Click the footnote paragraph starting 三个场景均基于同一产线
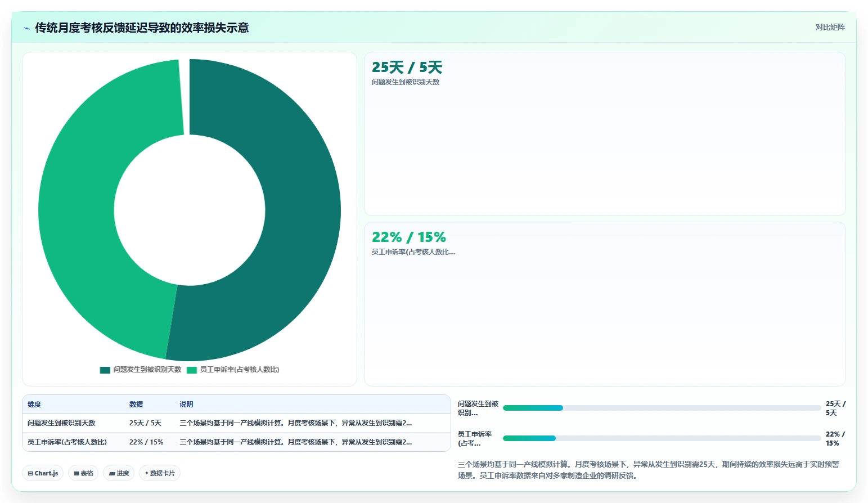The image size is (868, 503). click(x=649, y=470)
